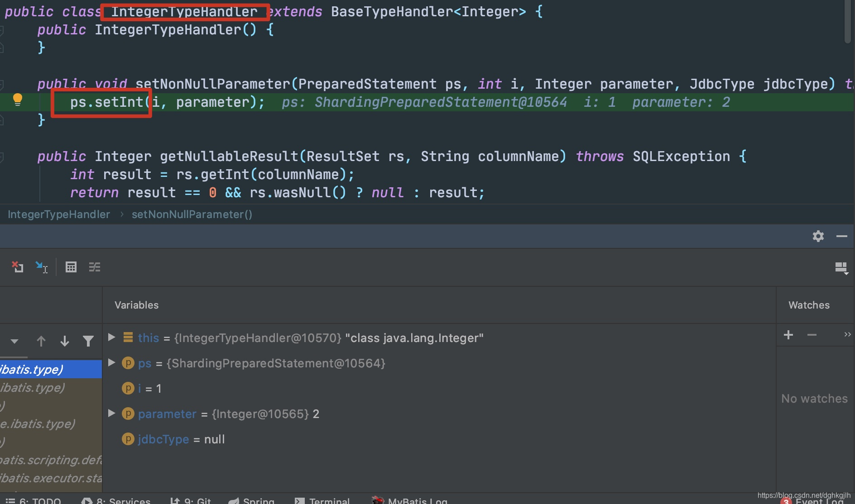Remove watch with minus button
This screenshot has width=855, height=504.
(812, 335)
